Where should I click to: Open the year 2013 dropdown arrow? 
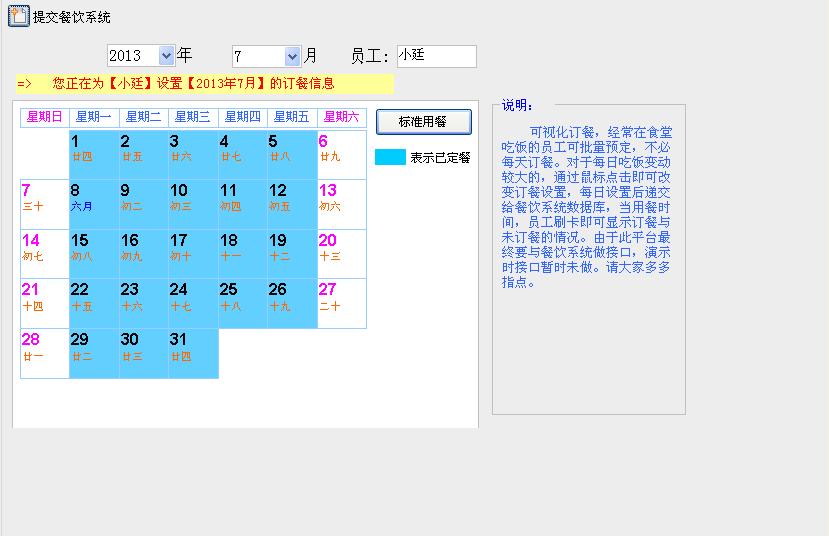coord(166,56)
